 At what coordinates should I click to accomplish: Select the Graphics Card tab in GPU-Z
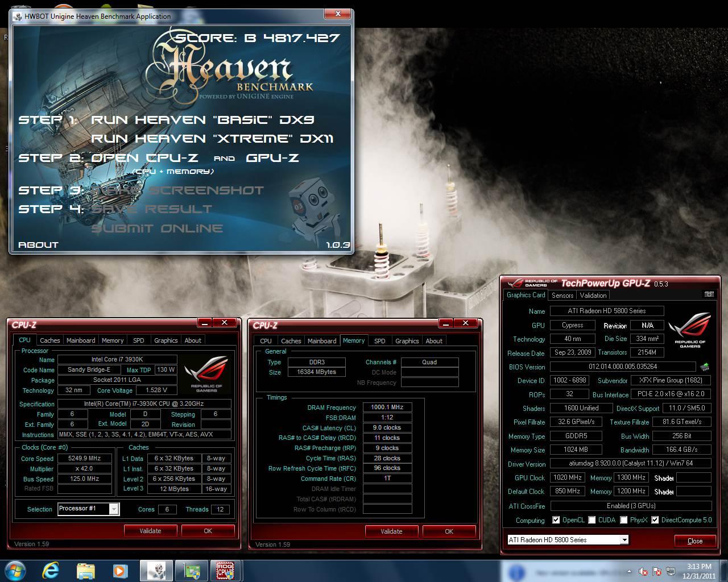[x=526, y=295]
